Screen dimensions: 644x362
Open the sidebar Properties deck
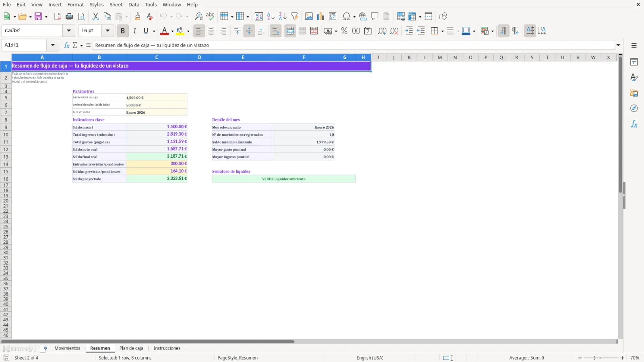click(x=634, y=62)
